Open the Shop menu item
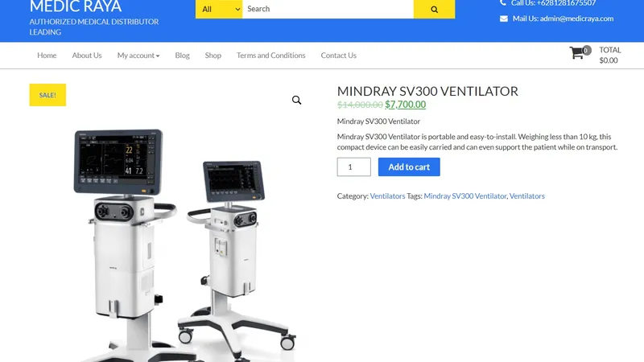644x362 pixels. (213, 56)
